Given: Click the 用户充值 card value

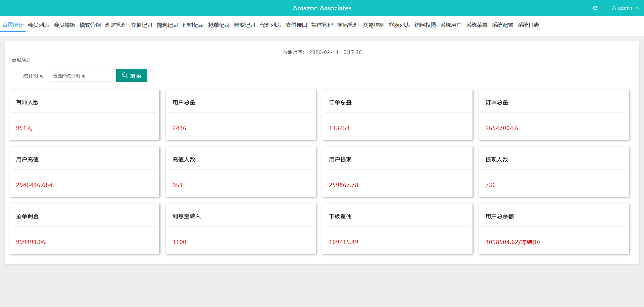Looking at the screenshot, I should 34,185.
